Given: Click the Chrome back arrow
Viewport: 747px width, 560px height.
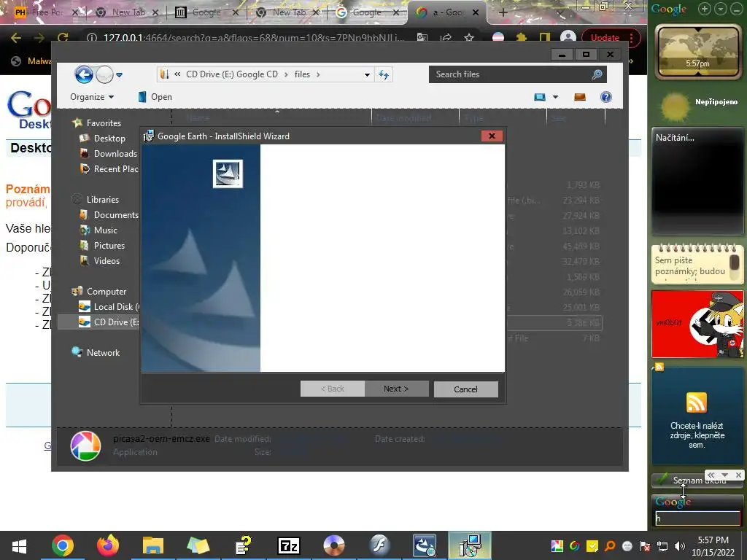Looking at the screenshot, I should click(16, 38).
